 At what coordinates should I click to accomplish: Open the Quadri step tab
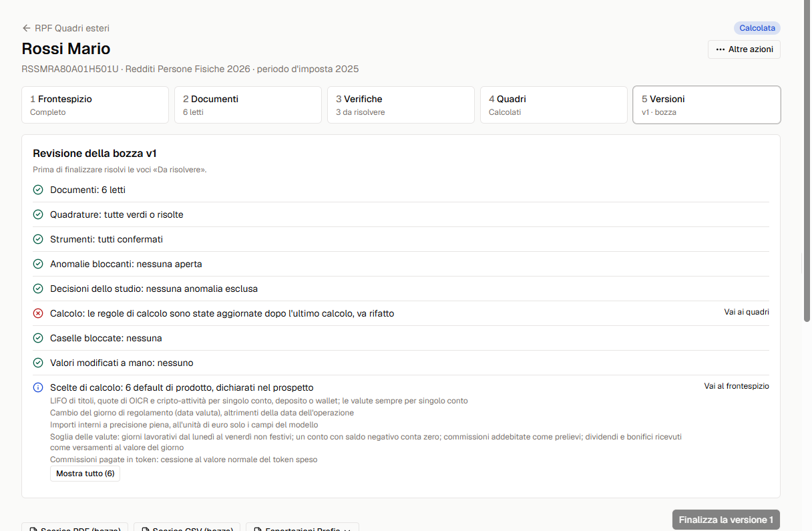tap(554, 105)
